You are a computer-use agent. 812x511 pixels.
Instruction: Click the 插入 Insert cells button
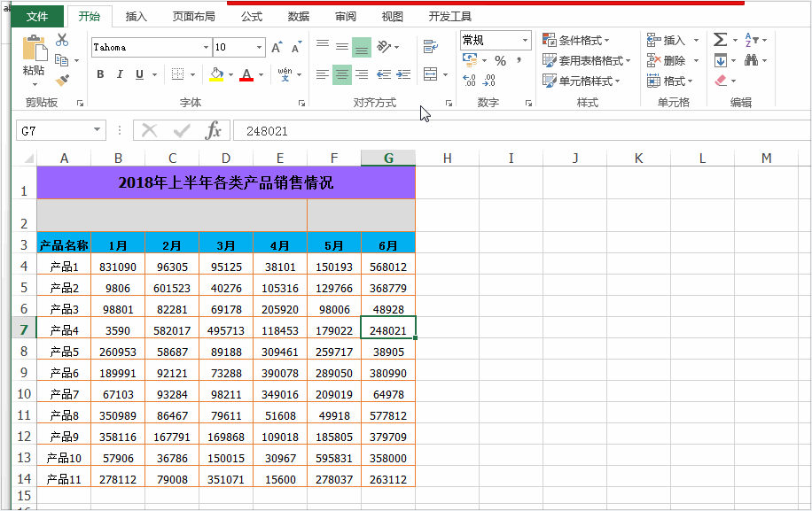[x=667, y=40]
